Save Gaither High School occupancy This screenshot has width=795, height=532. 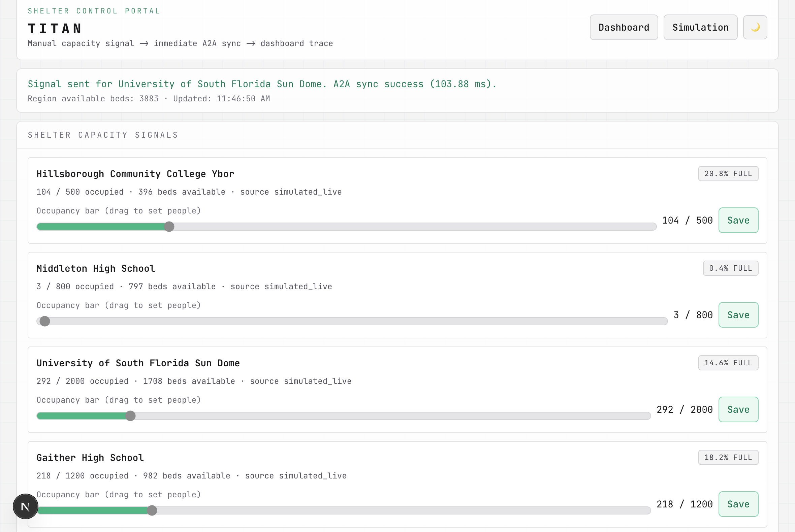(x=738, y=504)
